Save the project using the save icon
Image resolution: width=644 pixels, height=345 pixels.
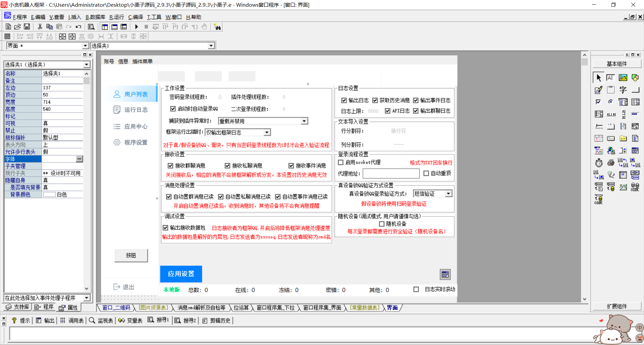(x=27, y=26)
